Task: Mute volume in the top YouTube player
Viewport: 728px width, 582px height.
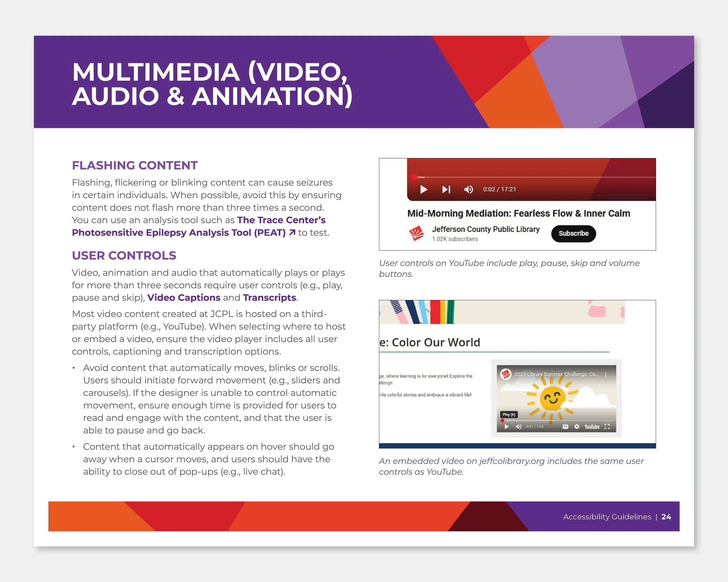Action: (468, 189)
